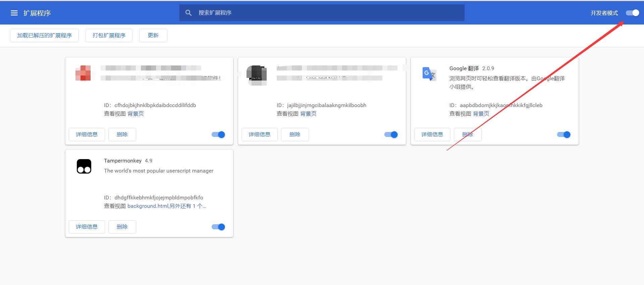Toggle 开发者模式 developer mode switch
The image size is (644, 285).
pos(632,13)
